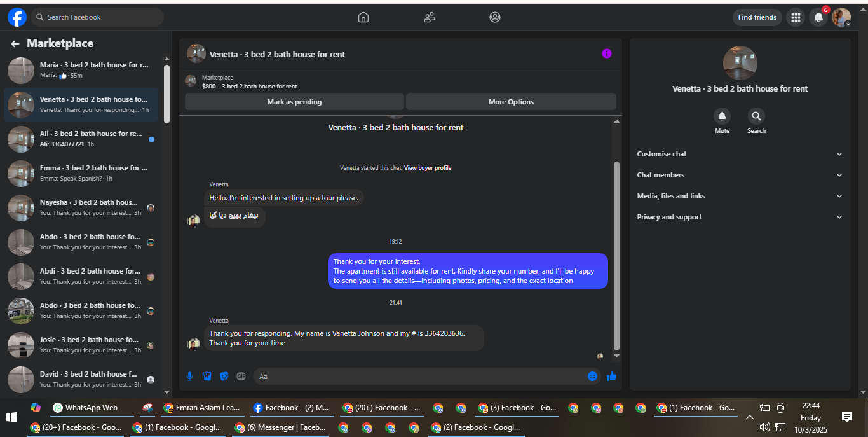Switch to (6) Messenger taskbar window
The height and width of the screenshot is (437, 868).
[x=280, y=427]
